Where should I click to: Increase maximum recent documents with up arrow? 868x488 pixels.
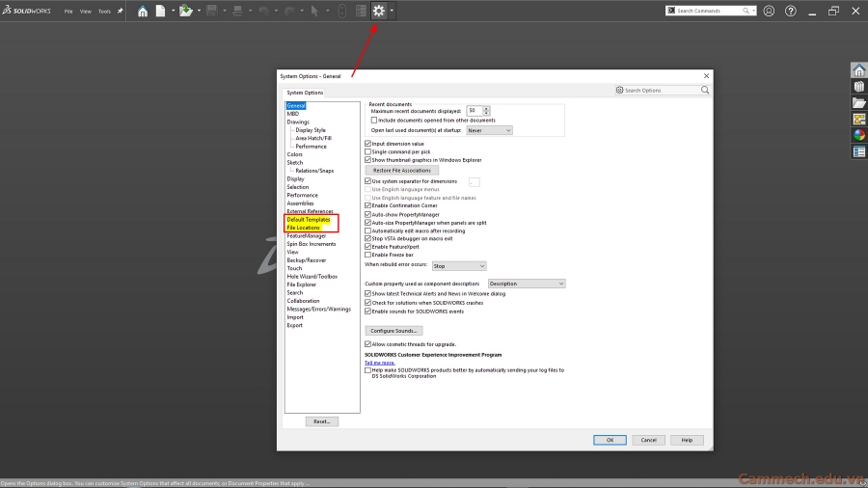click(x=486, y=108)
